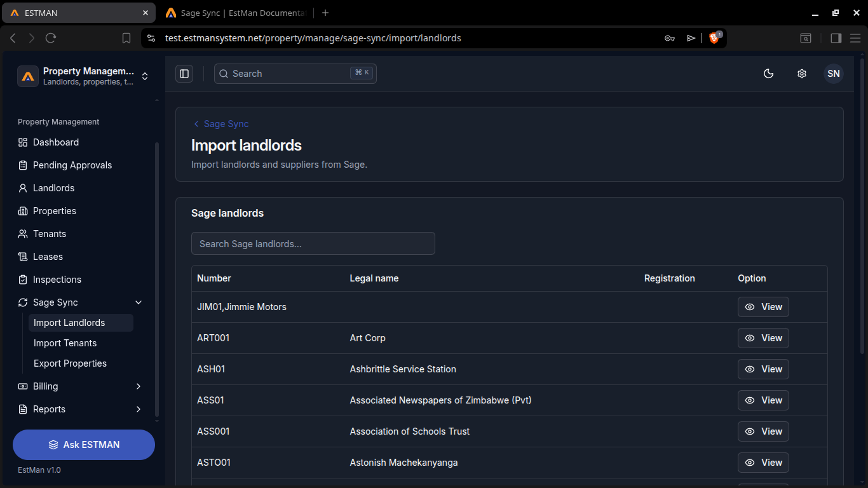Screen dimensions: 868x488
Task: View Association of Schools Trust
Action: 763,431
